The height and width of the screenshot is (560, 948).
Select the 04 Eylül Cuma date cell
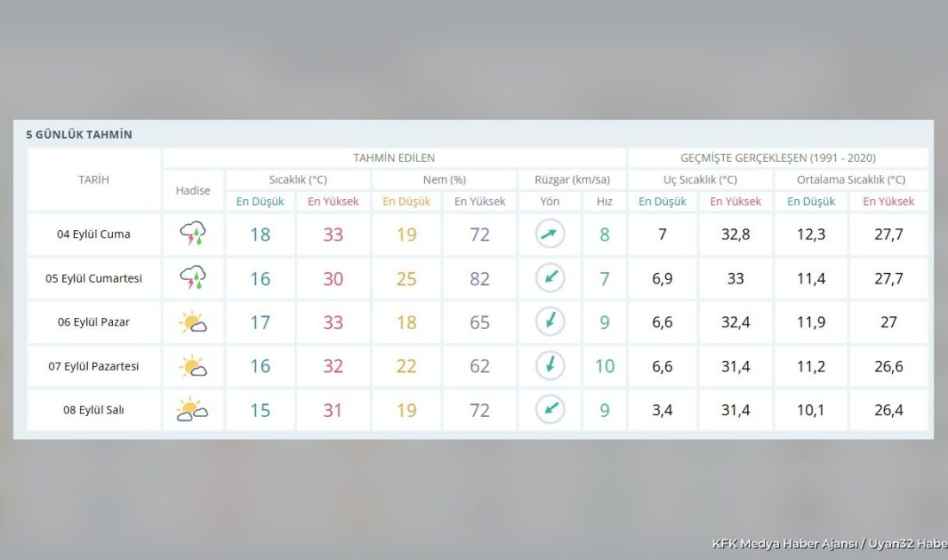point(94,233)
